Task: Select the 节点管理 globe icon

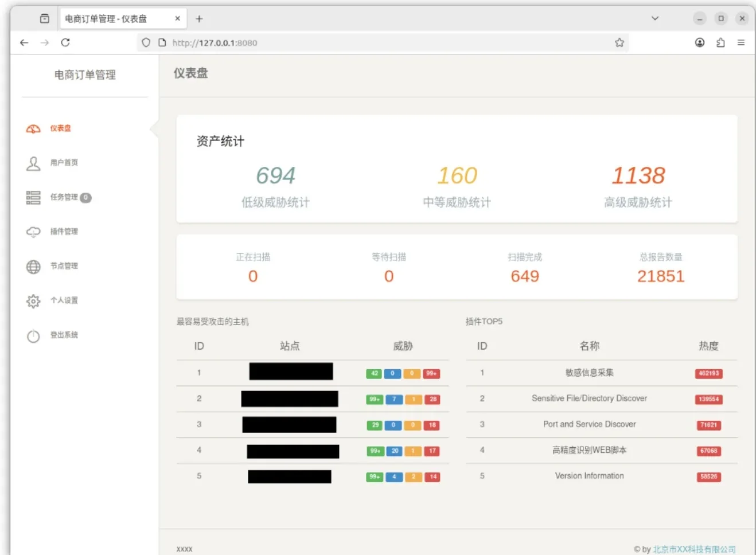Action: click(x=33, y=267)
